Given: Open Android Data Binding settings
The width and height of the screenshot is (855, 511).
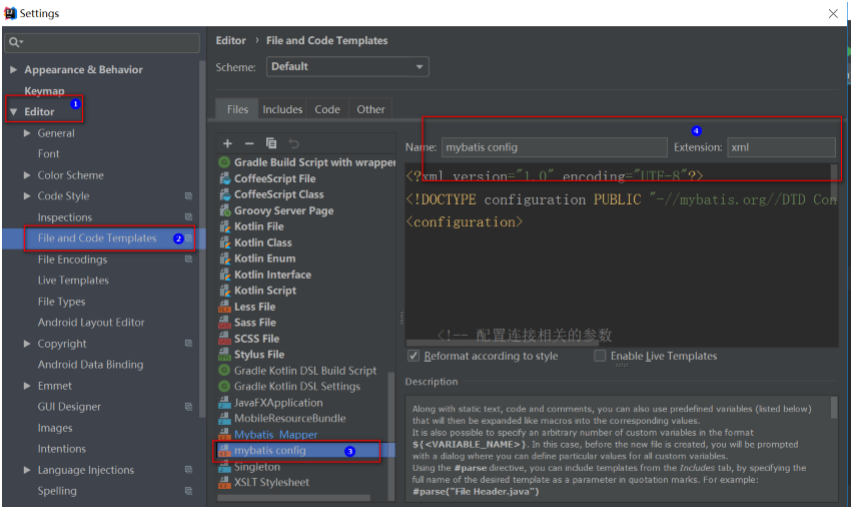Looking at the screenshot, I should click(x=91, y=365).
